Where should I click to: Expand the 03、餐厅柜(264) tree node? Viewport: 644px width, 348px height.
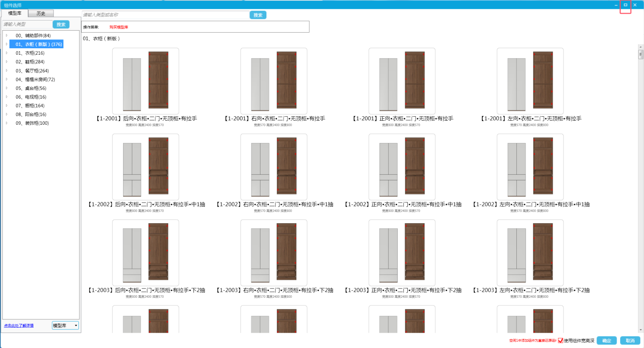(x=6, y=70)
